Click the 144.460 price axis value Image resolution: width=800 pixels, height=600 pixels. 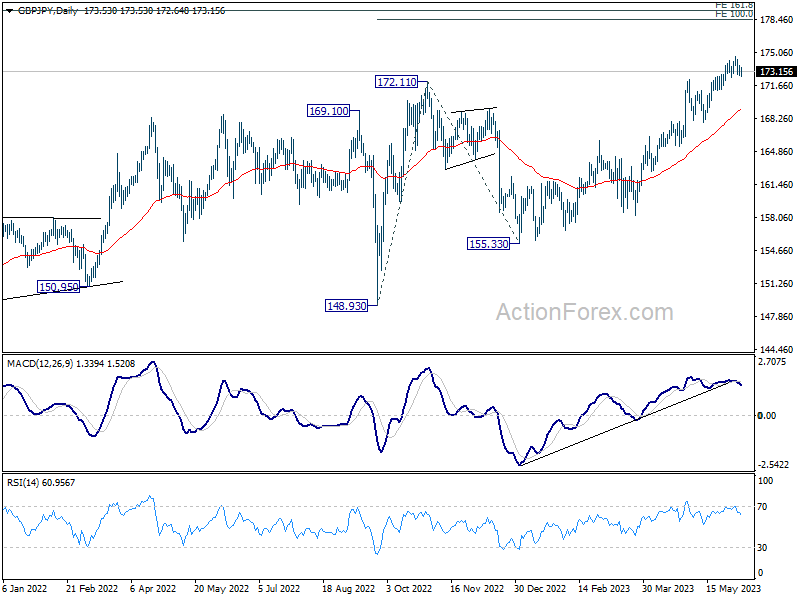[777, 350]
